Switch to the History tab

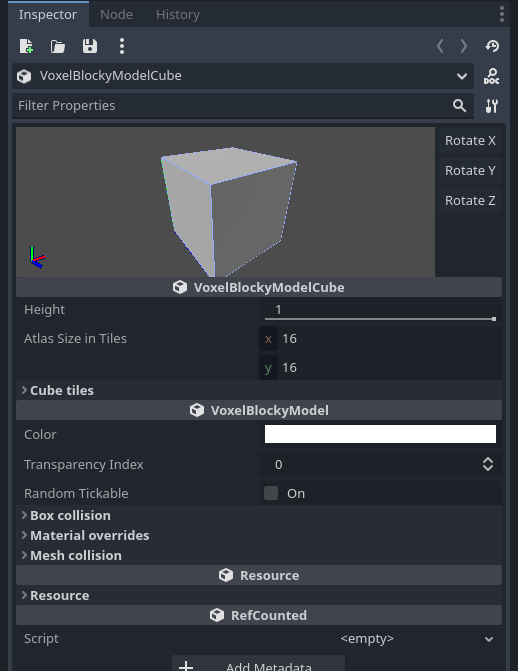pos(178,15)
